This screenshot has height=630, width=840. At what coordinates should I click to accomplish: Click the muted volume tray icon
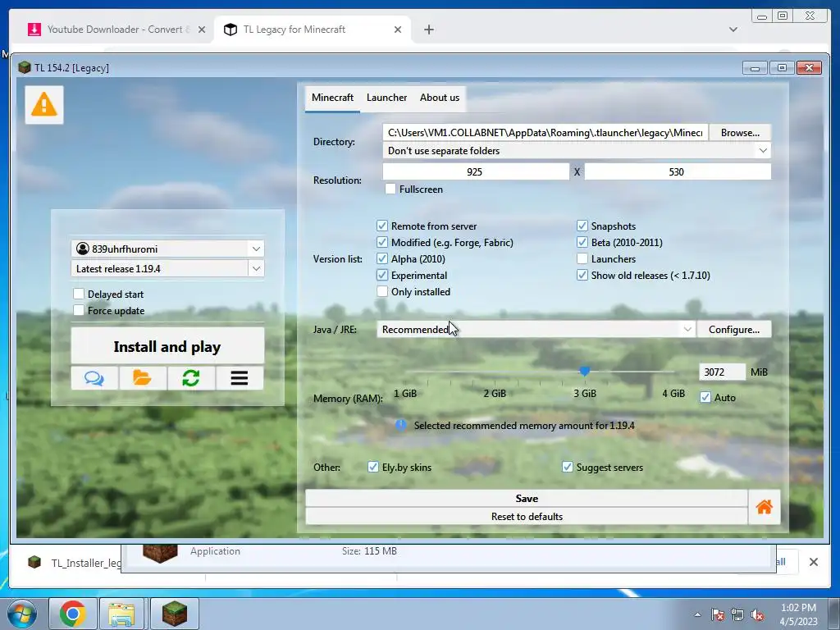pos(757,615)
